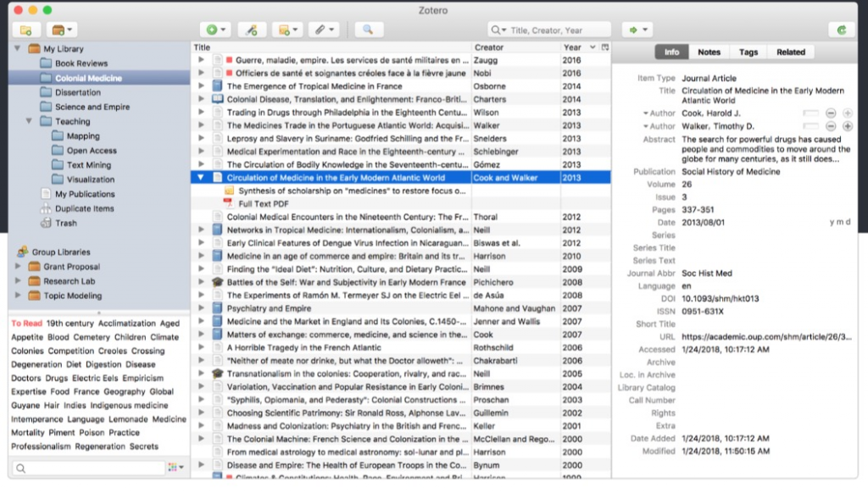
Task: Switch to the Related tab
Action: tap(791, 52)
